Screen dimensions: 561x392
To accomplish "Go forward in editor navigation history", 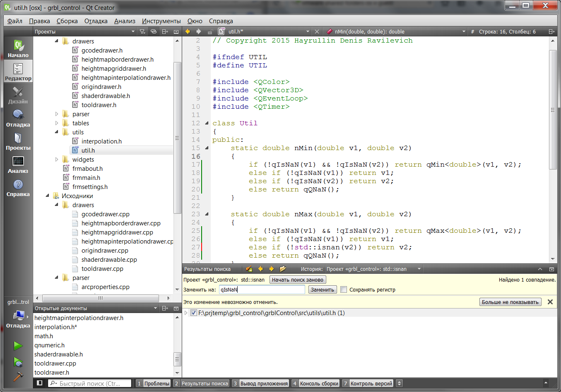I will coord(199,31).
